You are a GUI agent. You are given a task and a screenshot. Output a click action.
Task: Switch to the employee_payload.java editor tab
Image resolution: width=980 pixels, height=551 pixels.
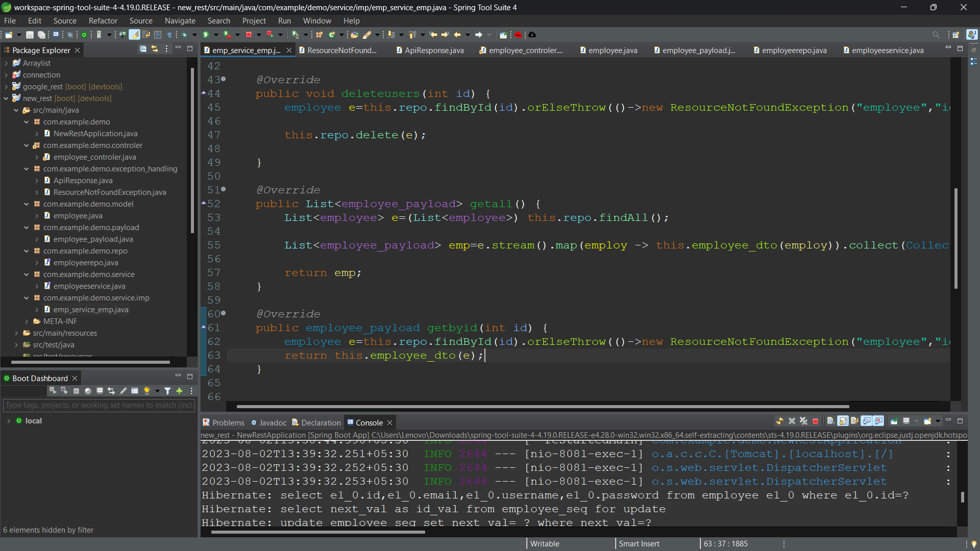(x=698, y=51)
